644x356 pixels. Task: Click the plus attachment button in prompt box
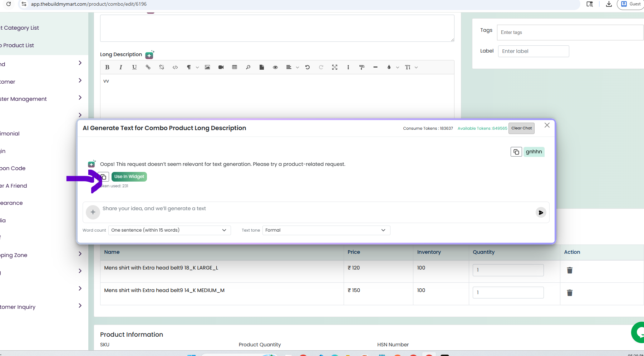click(x=93, y=212)
